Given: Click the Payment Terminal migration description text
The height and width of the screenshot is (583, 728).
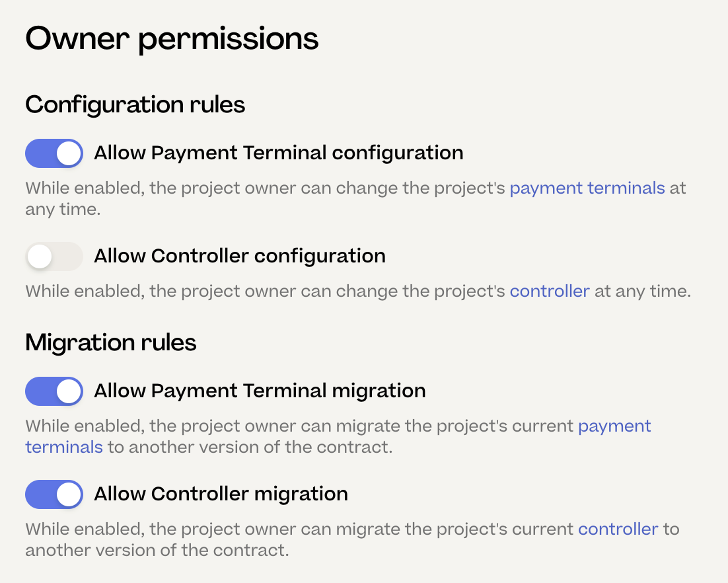Looking at the screenshot, I should 297,426.
